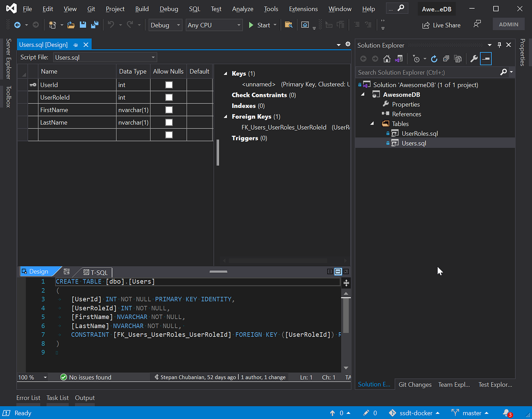Screen dimensions: 532x419
Task: Open the SQL menu
Action: [x=194, y=8]
